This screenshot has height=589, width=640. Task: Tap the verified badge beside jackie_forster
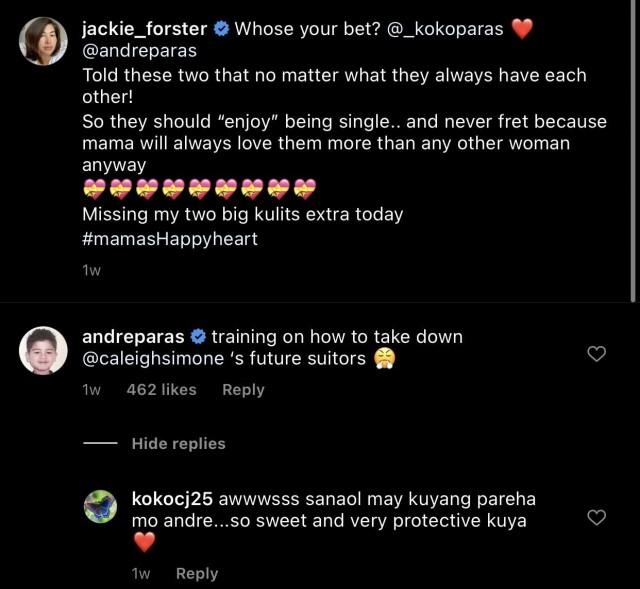pos(221,29)
